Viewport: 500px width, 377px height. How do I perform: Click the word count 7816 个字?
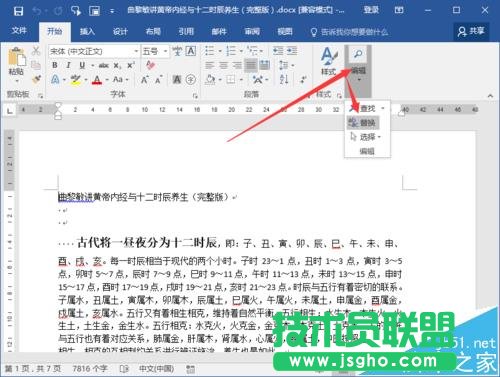[x=90, y=368]
